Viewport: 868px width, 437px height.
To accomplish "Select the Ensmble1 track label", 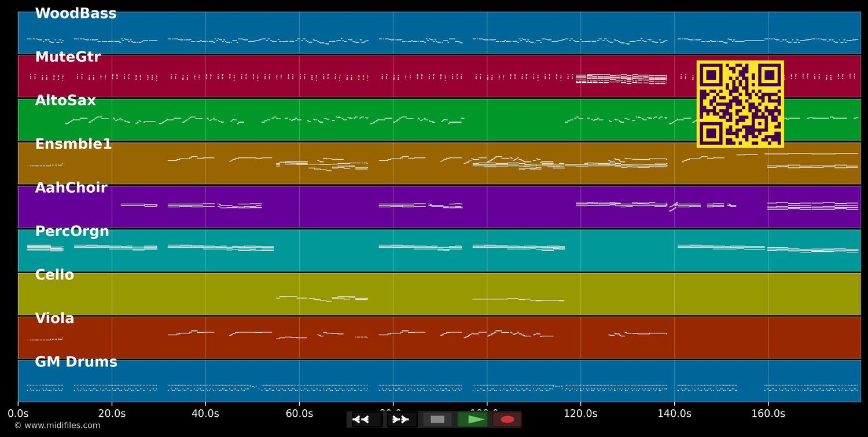I will 73,144.
